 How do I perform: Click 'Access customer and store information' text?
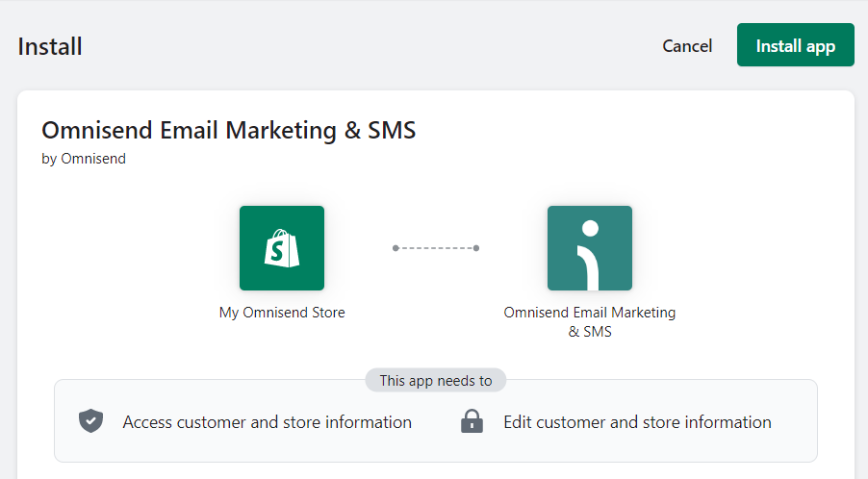click(267, 422)
